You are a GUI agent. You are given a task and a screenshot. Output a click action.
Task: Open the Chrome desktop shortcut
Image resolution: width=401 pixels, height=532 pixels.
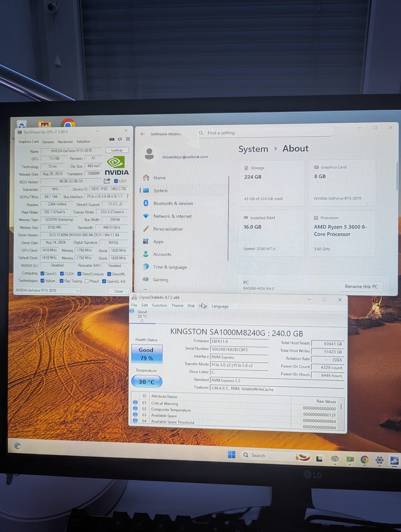pyautogui.click(x=68, y=123)
